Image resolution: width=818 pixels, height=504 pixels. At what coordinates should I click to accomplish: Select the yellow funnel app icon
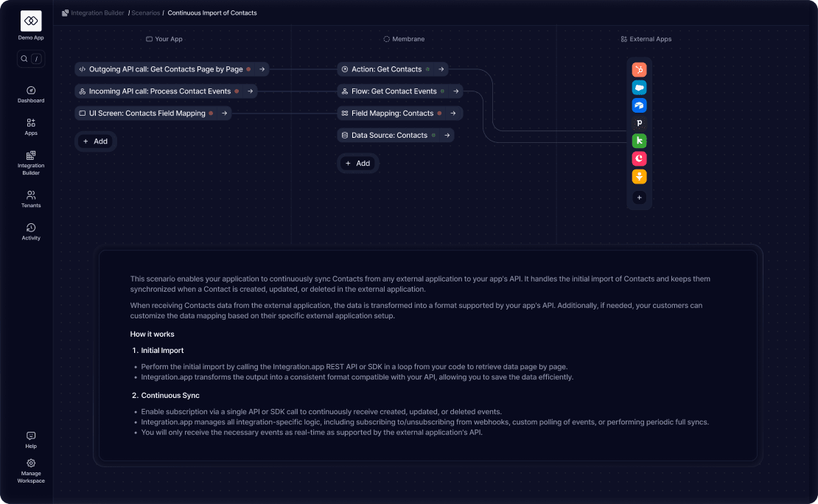[x=639, y=176]
